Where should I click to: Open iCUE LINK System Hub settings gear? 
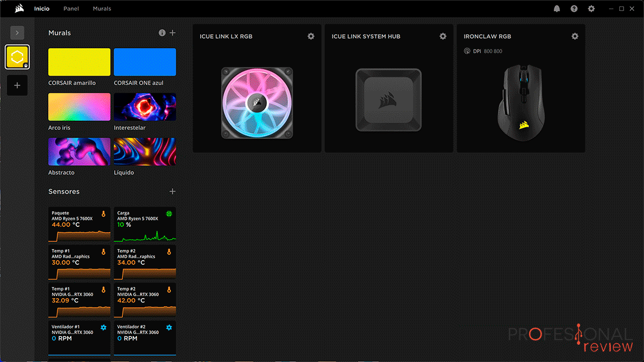(x=443, y=36)
